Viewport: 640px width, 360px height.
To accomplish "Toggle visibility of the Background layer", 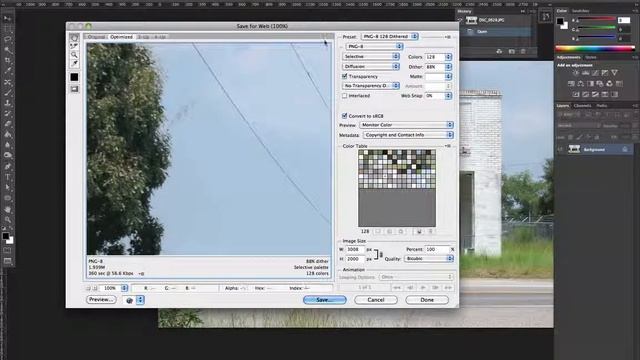I will tap(560, 149).
